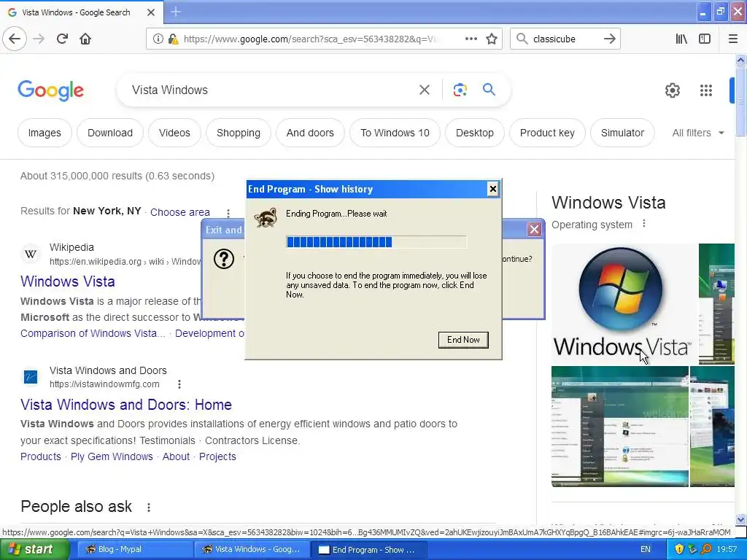747x560 pixels.
Task: Select the Simulator filter chip
Action: tap(622, 133)
